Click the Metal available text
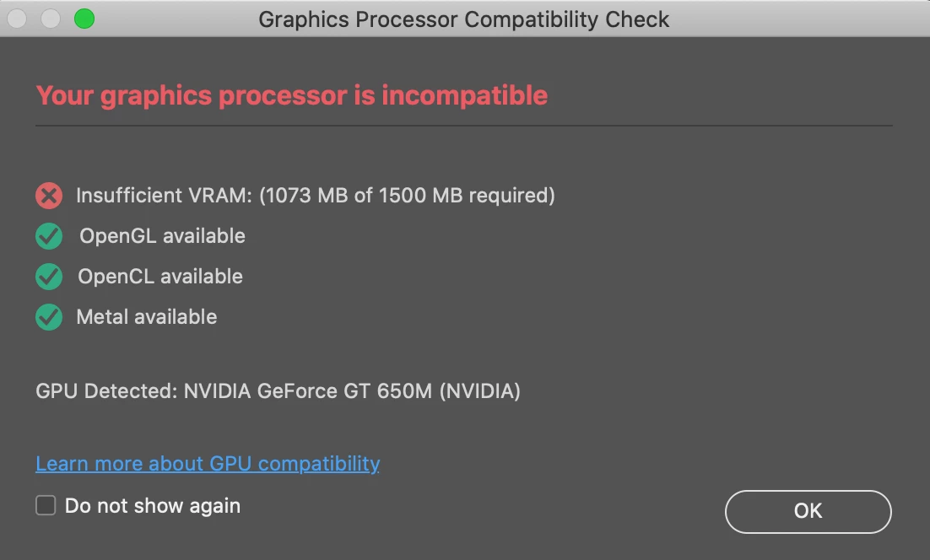The height and width of the screenshot is (560, 930). tap(147, 317)
